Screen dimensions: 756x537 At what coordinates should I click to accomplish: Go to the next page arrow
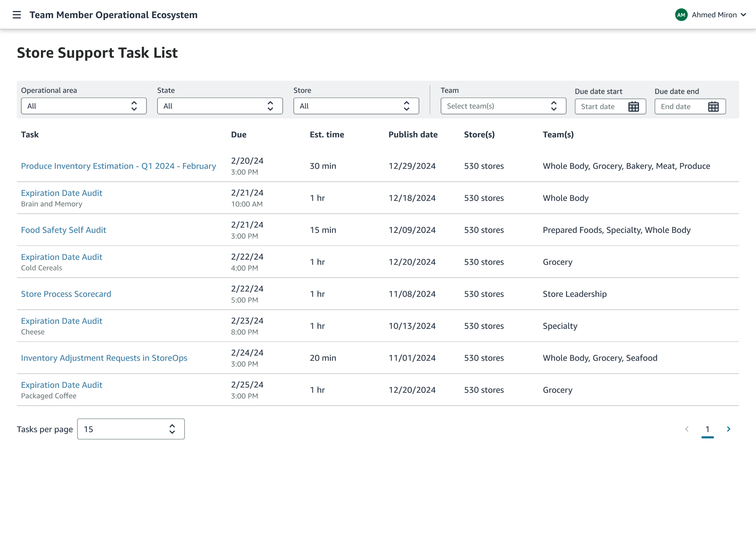tap(728, 429)
